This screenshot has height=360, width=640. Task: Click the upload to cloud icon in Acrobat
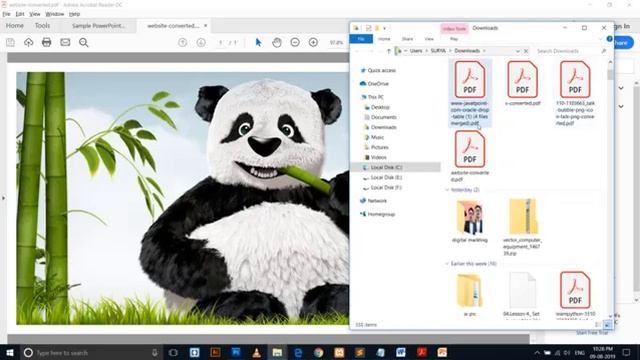29,42
